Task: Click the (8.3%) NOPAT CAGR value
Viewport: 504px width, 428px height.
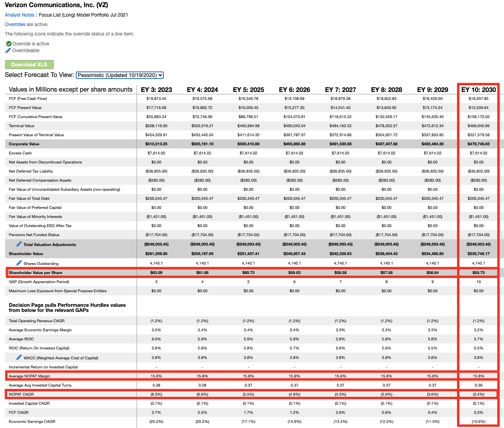Action: [x=156, y=394]
